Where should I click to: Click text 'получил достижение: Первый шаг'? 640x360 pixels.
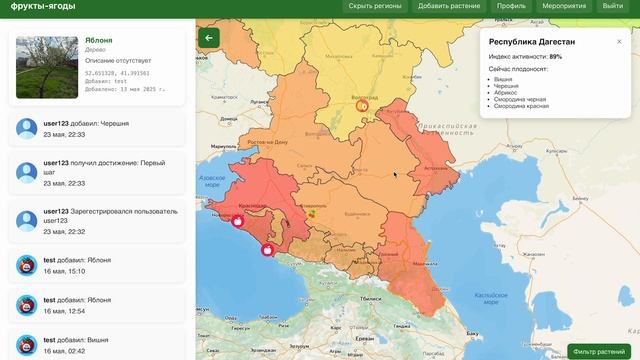pyautogui.click(x=104, y=167)
